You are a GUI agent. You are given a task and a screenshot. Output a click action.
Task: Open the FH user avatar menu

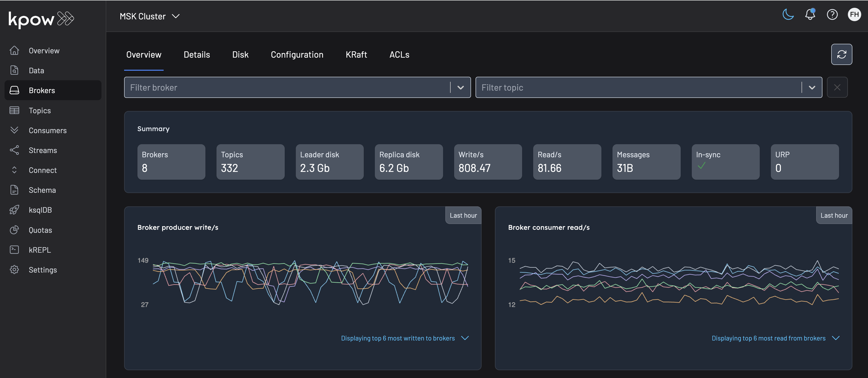(854, 15)
